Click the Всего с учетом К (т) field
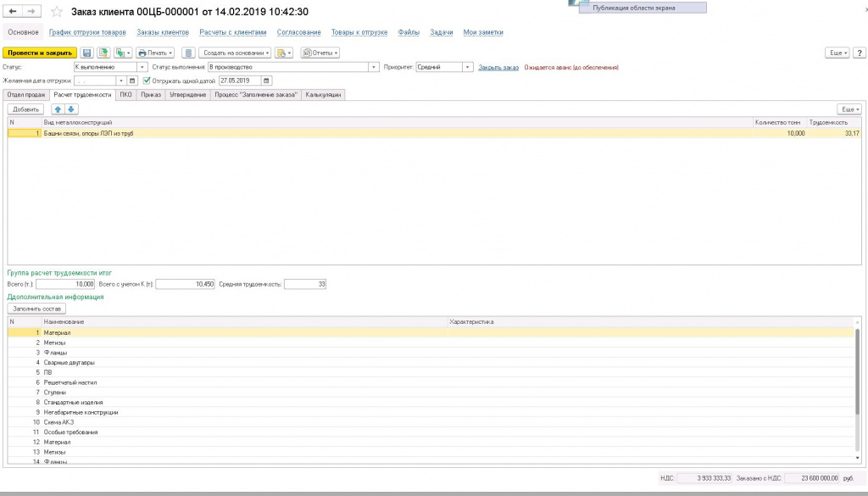The width and height of the screenshot is (868, 496). [185, 284]
